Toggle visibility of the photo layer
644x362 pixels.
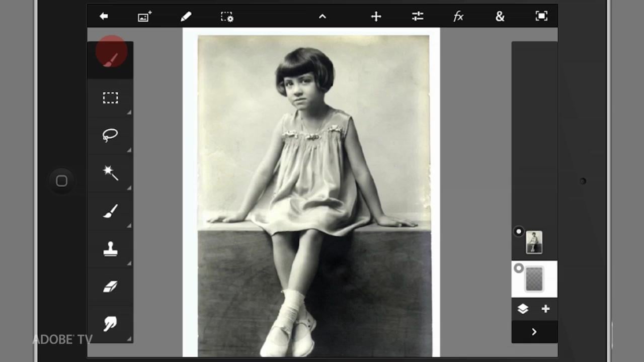tap(519, 231)
